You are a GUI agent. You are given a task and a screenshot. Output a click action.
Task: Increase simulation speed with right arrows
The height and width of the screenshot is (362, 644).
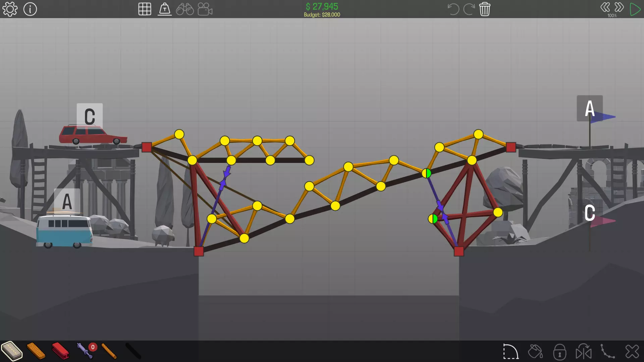click(x=619, y=7)
